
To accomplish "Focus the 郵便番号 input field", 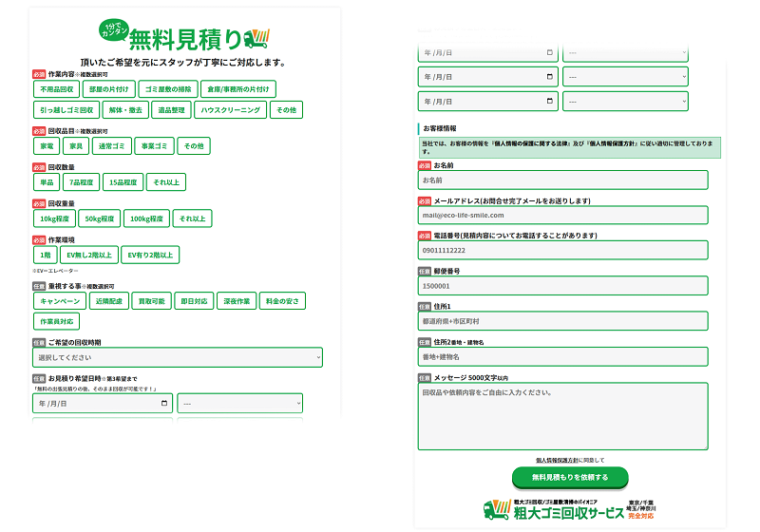I will point(562,286).
